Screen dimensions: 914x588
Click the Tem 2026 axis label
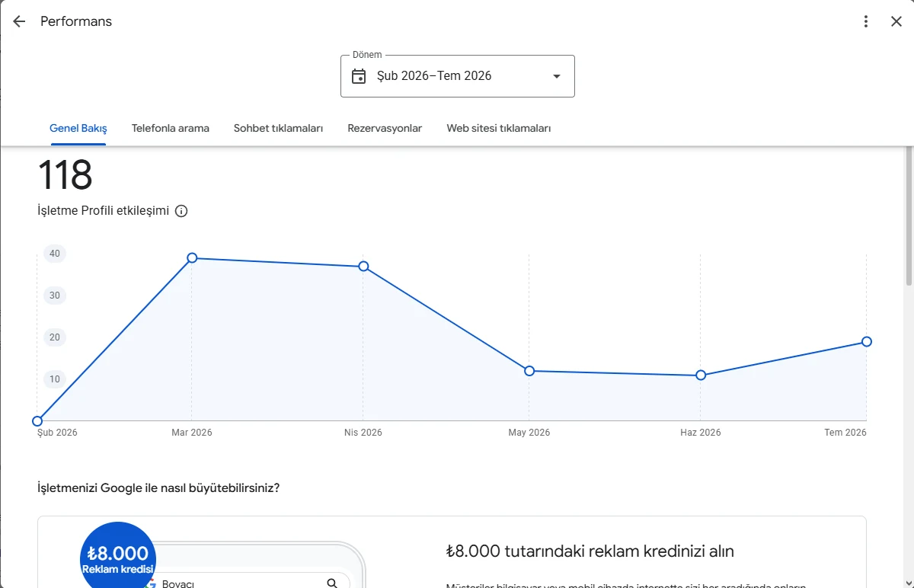click(845, 433)
